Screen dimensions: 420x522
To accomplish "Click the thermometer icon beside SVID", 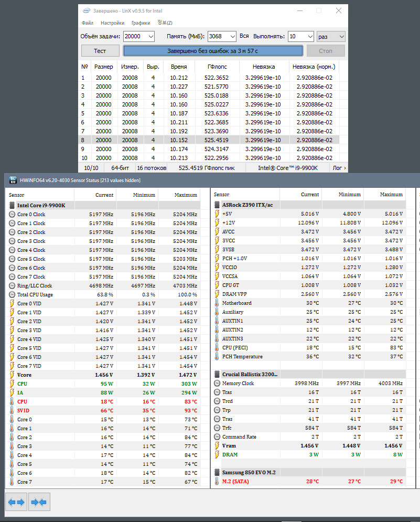I will point(12,410).
